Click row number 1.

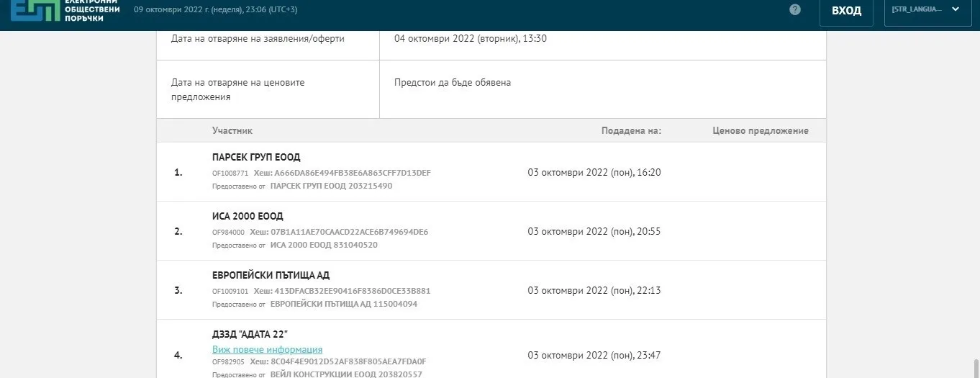click(x=178, y=172)
